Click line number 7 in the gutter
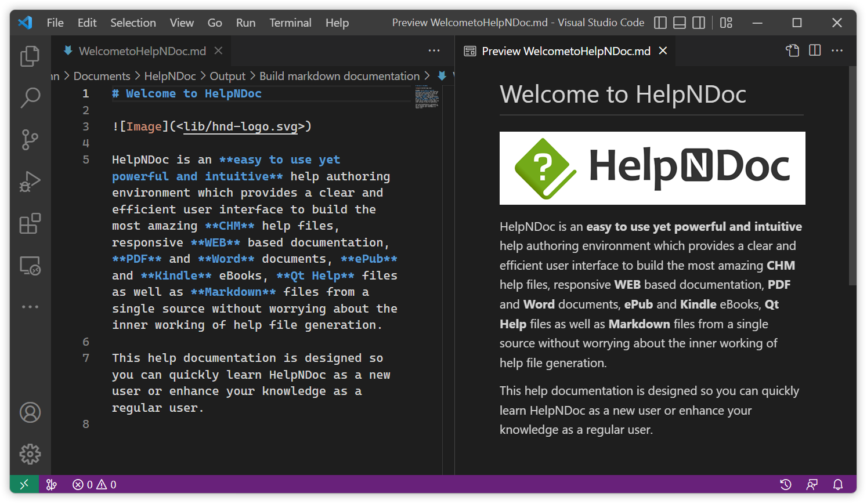This screenshot has width=867, height=504. point(86,358)
